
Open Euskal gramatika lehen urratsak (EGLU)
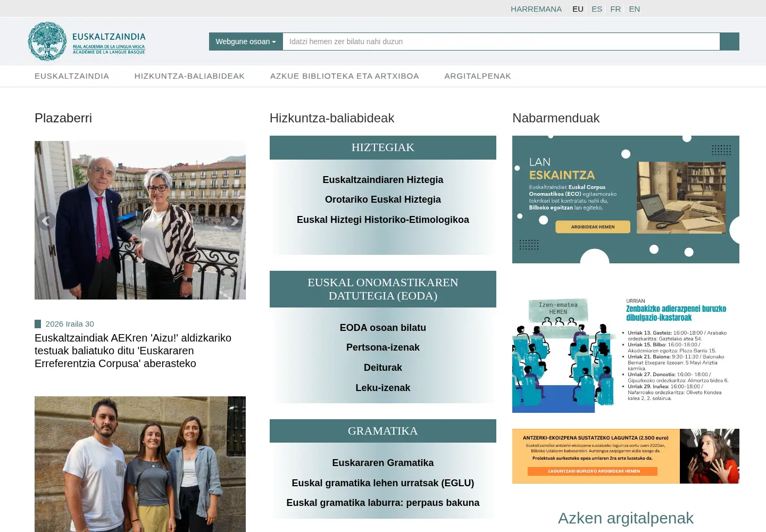coord(383,483)
